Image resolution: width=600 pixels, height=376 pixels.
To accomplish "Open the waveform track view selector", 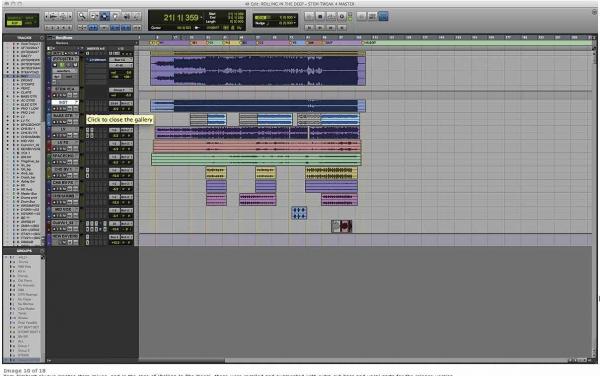I will click(x=64, y=71).
